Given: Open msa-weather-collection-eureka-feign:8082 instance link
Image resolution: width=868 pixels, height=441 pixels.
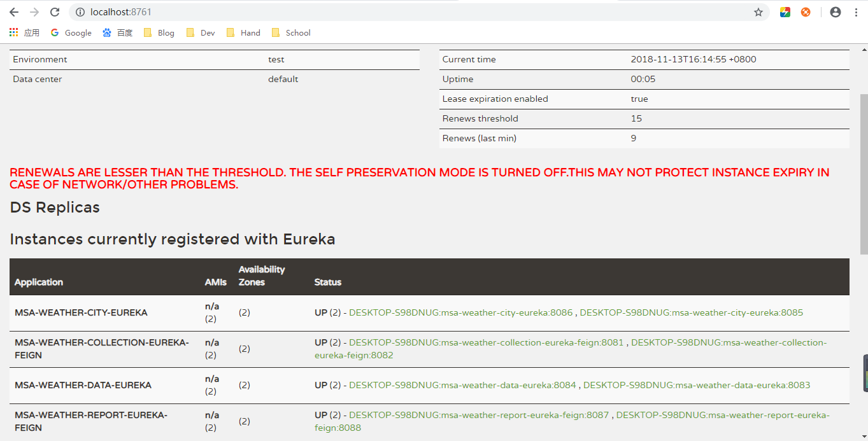Looking at the screenshot, I should [x=571, y=349].
